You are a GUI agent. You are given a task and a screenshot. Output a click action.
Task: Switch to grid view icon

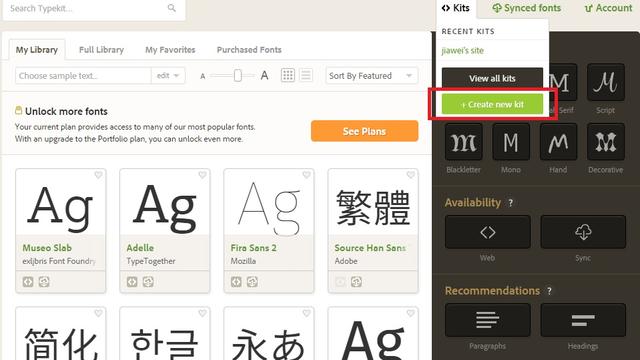point(288,75)
